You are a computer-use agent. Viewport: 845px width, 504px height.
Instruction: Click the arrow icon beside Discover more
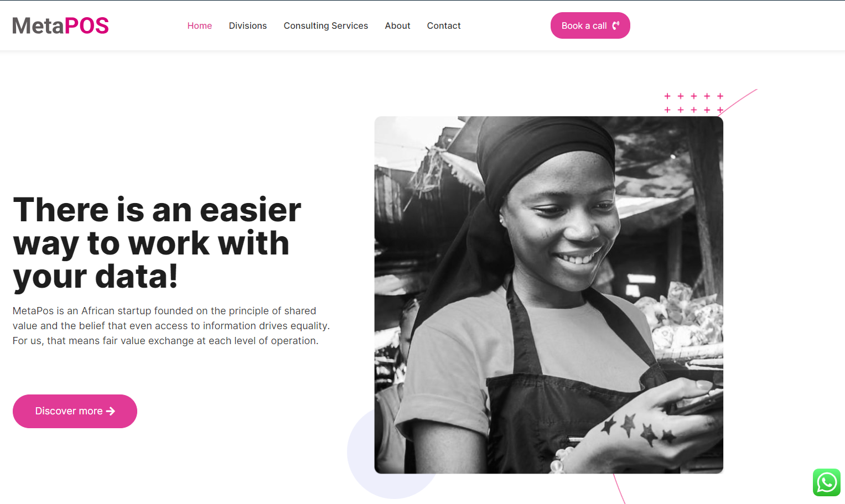(111, 411)
